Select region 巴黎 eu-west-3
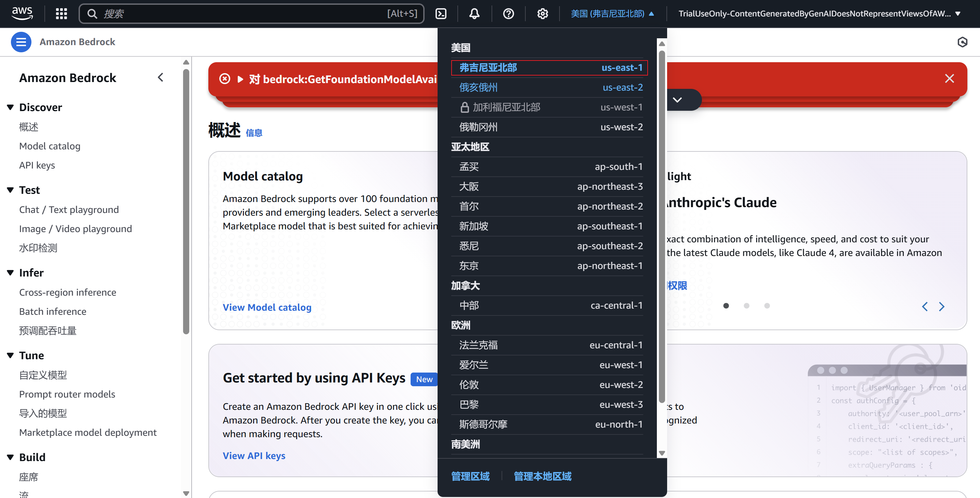The height and width of the screenshot is (498, 980). tap(547, 404)
